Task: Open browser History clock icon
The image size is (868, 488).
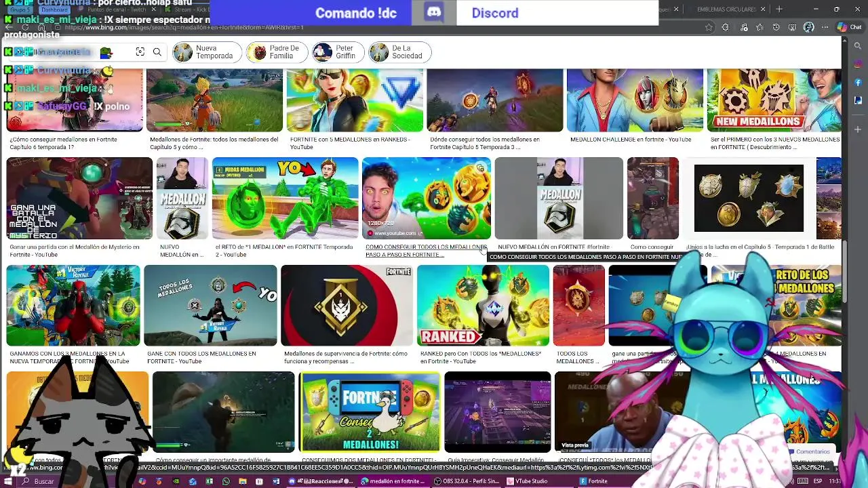Action: point(776,27)
